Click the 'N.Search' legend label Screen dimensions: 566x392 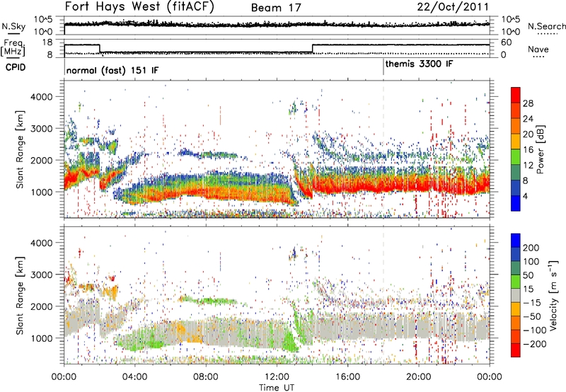(x=547, y=26)
